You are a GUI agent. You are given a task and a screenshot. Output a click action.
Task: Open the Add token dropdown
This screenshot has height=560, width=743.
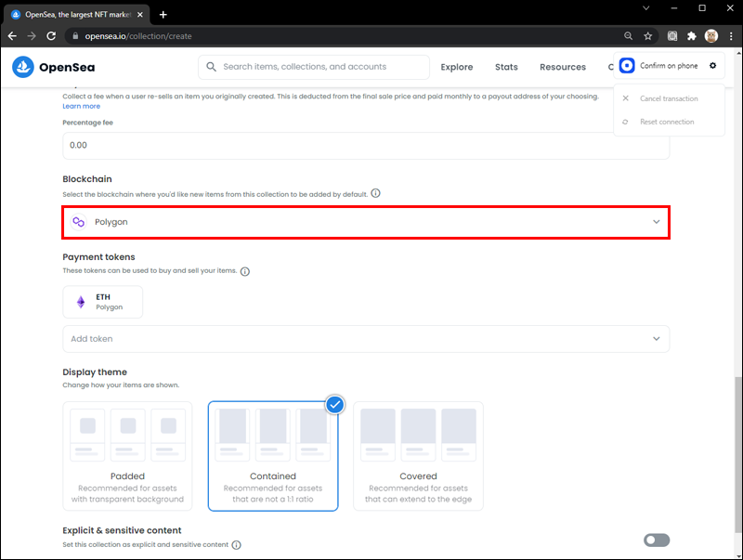pyautogui.click(x=366, y=339)
